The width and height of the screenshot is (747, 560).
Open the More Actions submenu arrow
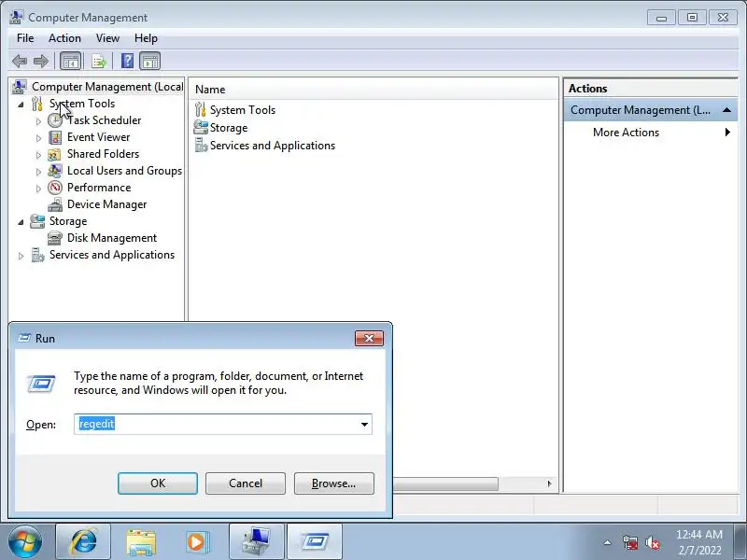pos(727,133)
